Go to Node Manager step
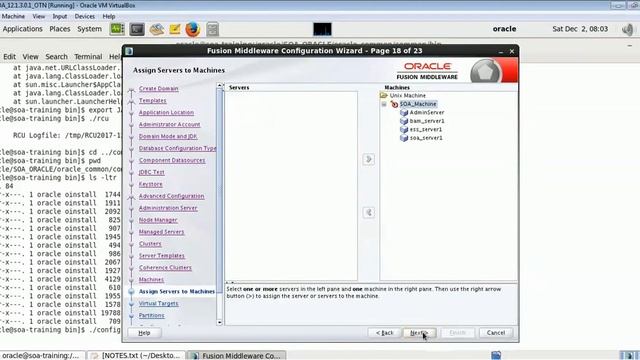 [x=158, y=220]
